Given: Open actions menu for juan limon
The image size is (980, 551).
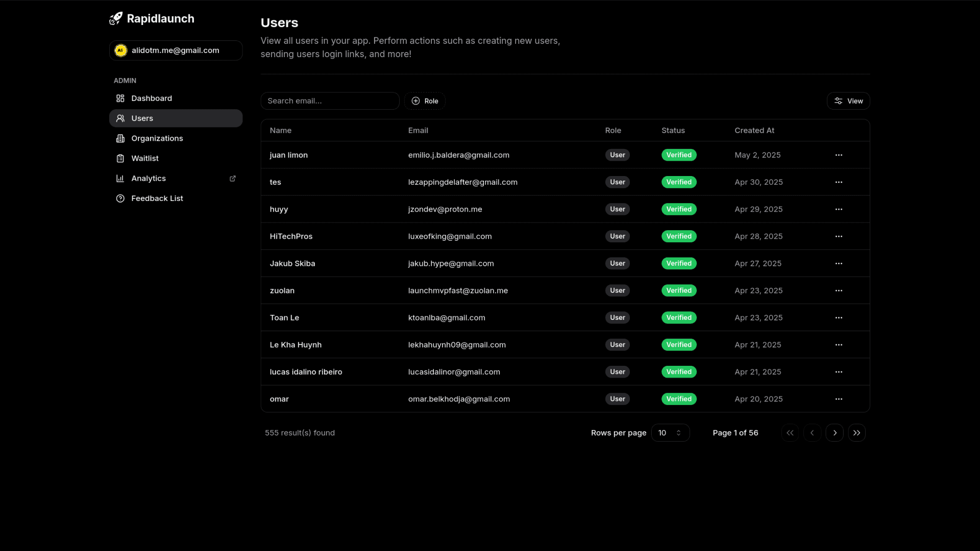Looking at the screenshot, I should point(839,155).
